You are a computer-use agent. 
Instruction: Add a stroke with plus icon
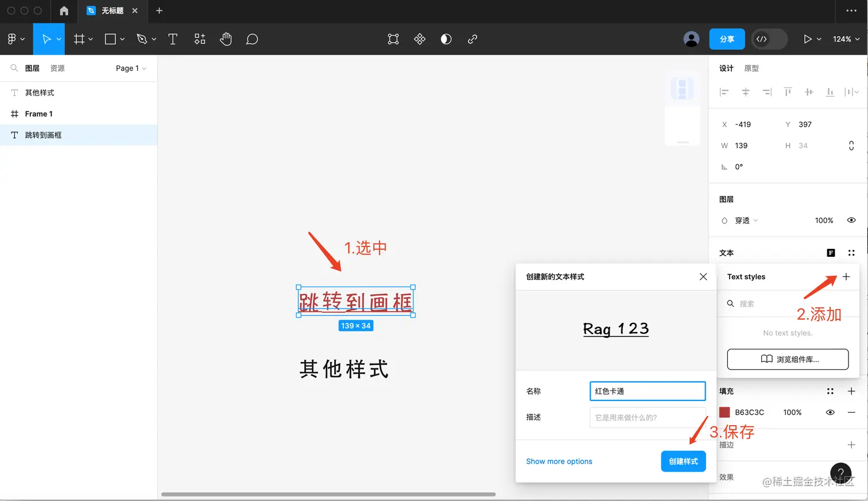[851, 445]
